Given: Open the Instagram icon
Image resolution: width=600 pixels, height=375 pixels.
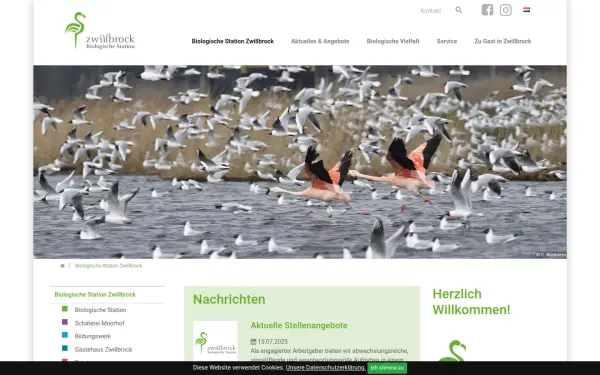Looking at the screenshot, I should click(505, 10).
